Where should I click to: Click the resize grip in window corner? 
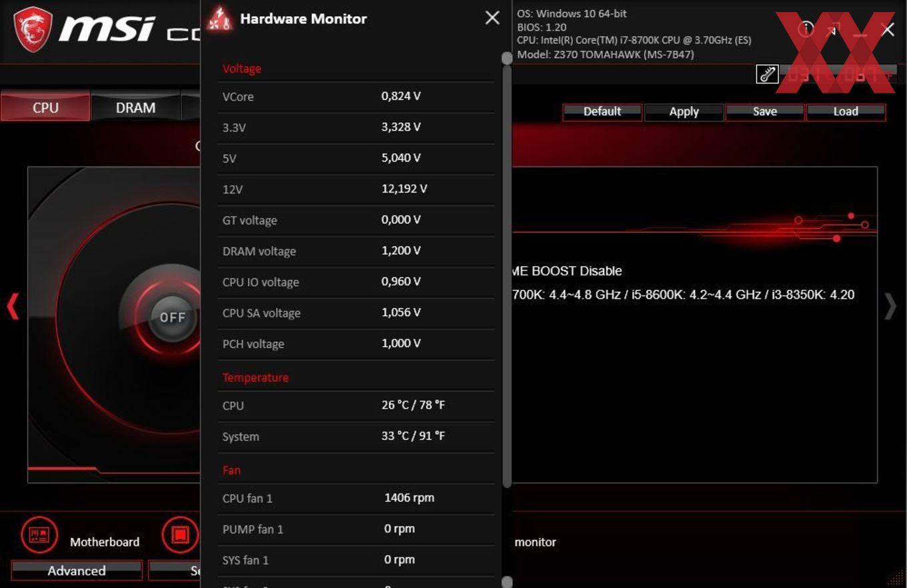tap(896, 577)
